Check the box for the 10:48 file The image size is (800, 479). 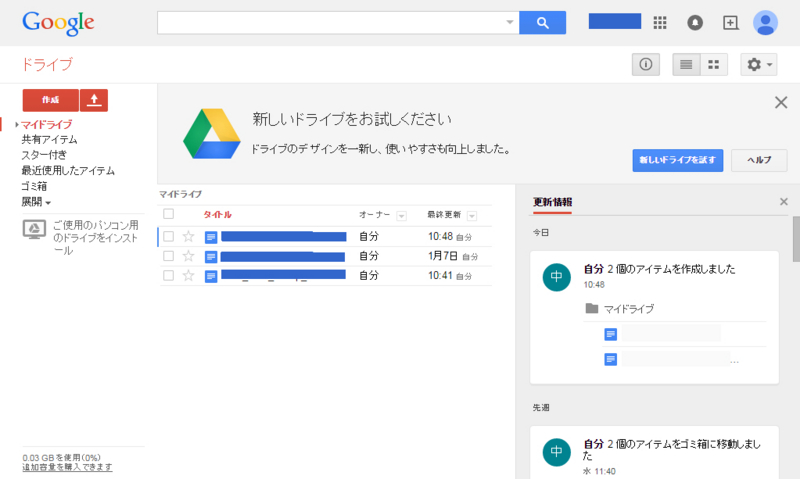pos(168,236)
